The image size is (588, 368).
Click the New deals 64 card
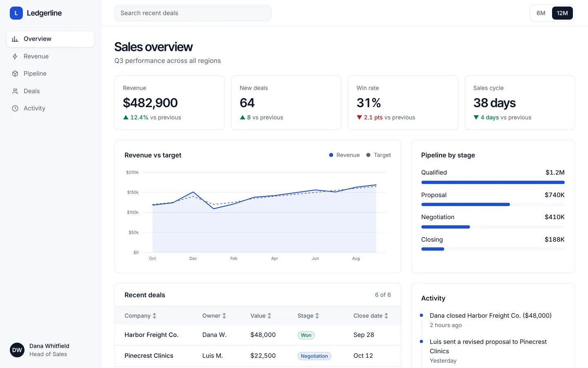coord(286,103)
